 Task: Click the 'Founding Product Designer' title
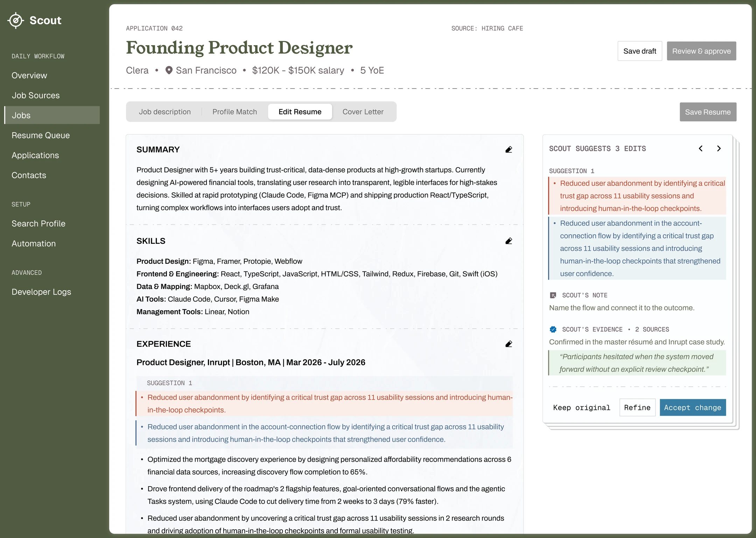pyautogui.click(x=239, y=48)
